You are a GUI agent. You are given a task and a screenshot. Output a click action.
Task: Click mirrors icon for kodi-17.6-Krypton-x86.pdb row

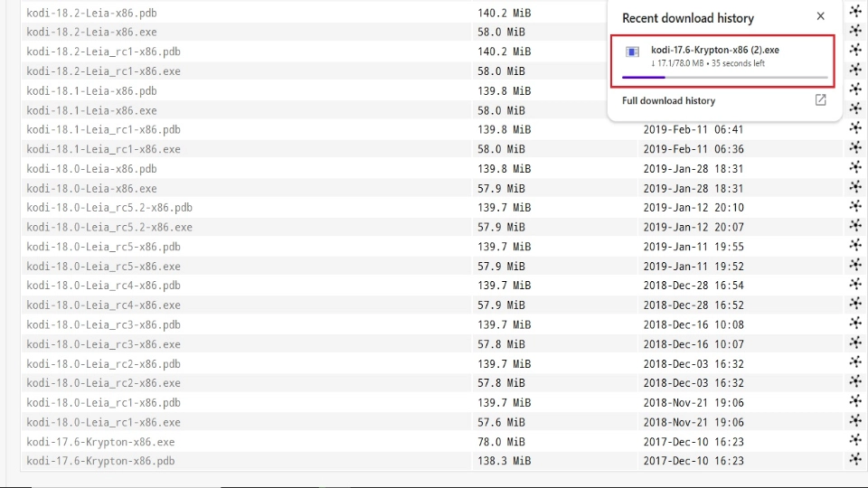(x=856, y=459)
